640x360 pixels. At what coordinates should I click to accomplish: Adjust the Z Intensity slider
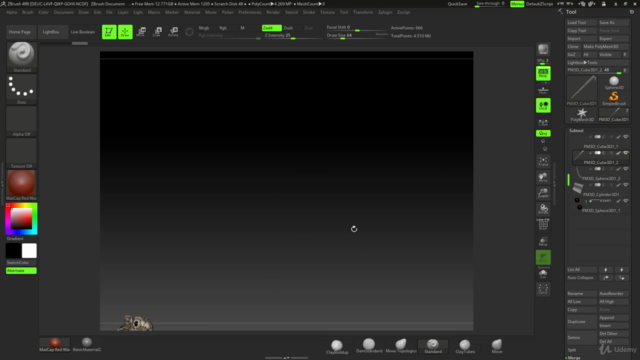point(293,36)
